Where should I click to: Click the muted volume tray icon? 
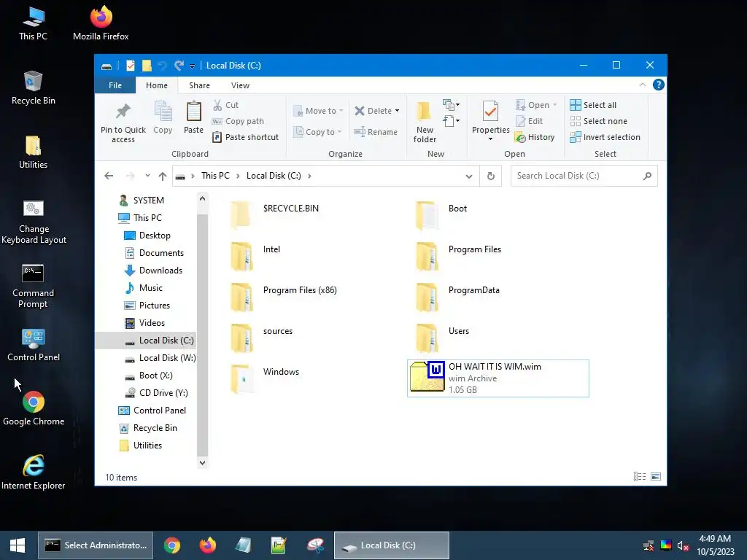click(x=683, y=545)
